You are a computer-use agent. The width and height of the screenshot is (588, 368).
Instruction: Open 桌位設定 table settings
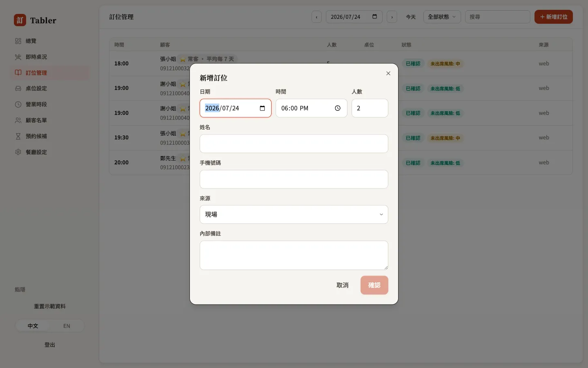coord(49,88)
